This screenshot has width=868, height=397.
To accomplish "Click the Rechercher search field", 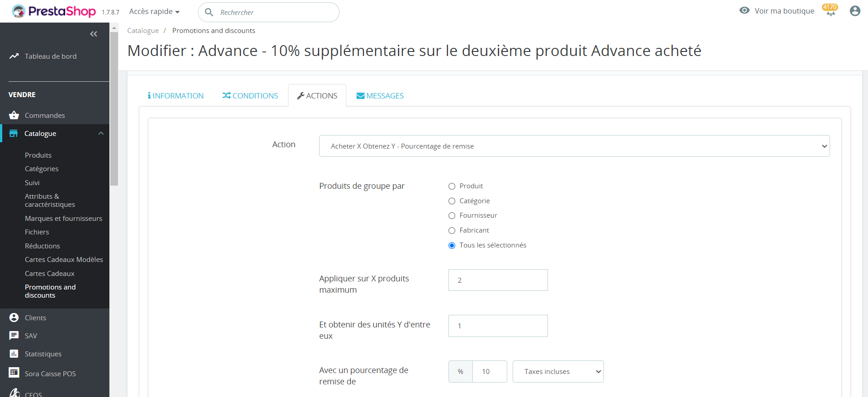I will pyautogui.click(x=276, y=12).
